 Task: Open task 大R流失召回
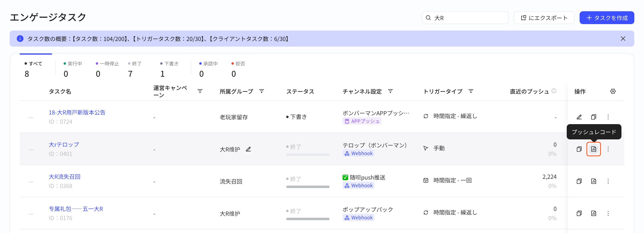(64, 177)
